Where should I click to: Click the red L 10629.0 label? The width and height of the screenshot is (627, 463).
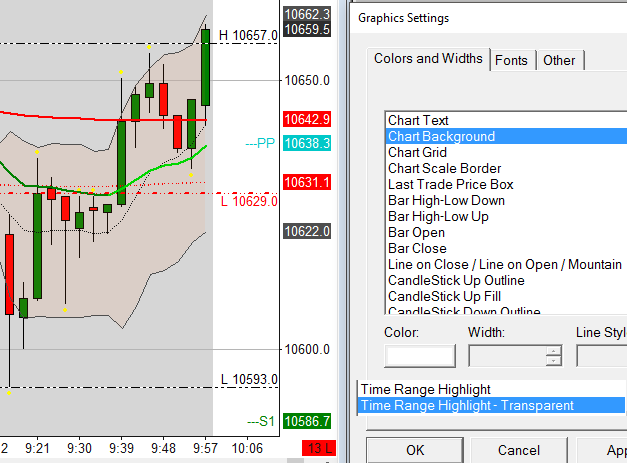click(x=249, y=201)
